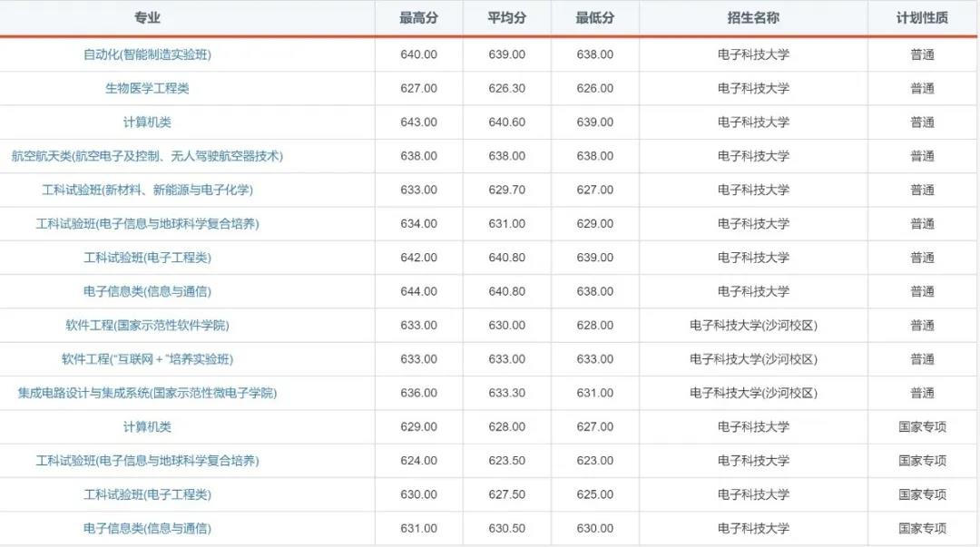Viewport: 980px width, 547px height.
Task: Open 工科试验班(电子工程类) link in 国家专项 row
Action: point(147,494)
